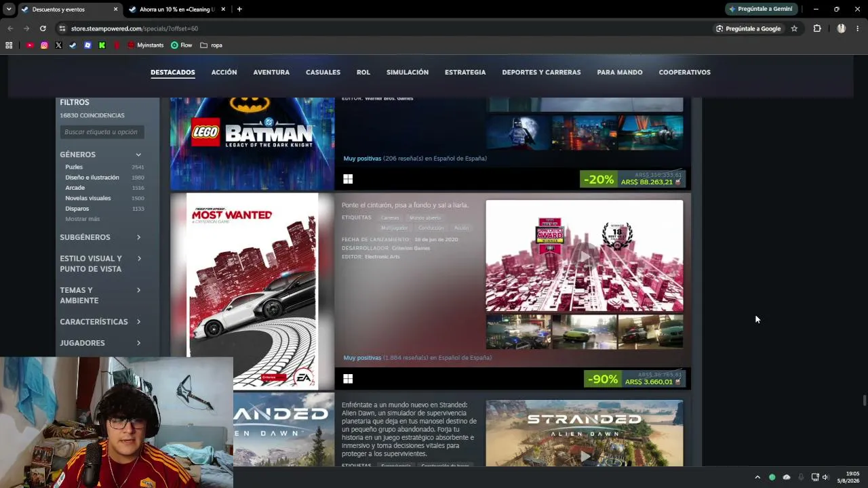The image size is (868, 488).
Task: Open the Chrome extensions menu
Action: pyautogui.click(x=817, y=28)
